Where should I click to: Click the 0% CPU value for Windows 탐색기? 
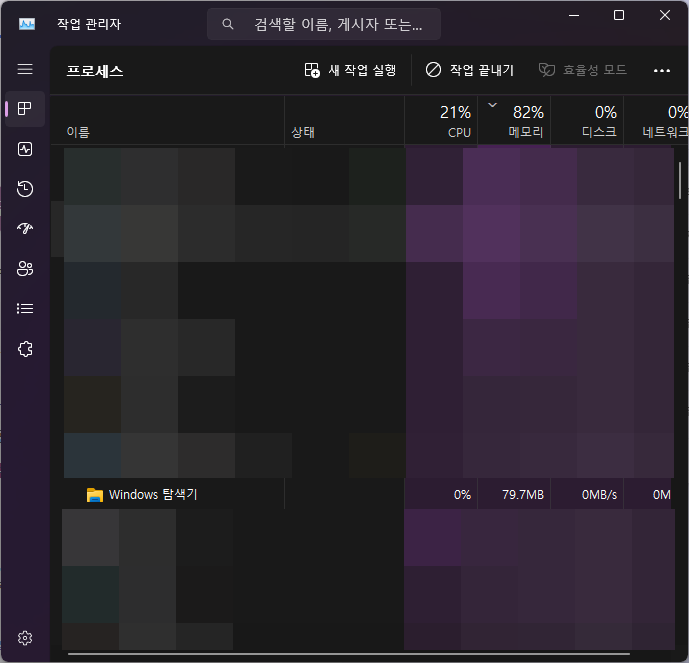coord(462,495)
